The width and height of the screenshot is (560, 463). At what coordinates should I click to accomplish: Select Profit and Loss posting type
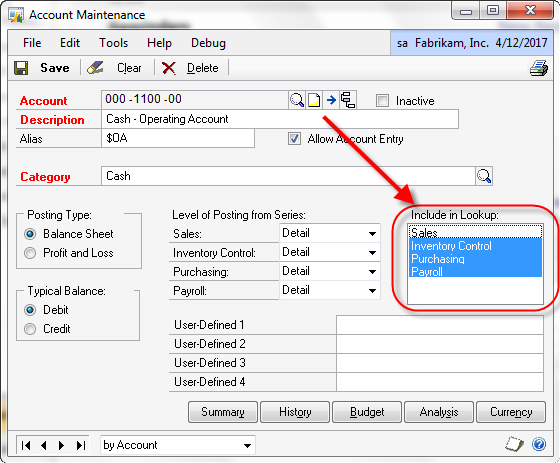pyautogui.click(x=30, y=253)
